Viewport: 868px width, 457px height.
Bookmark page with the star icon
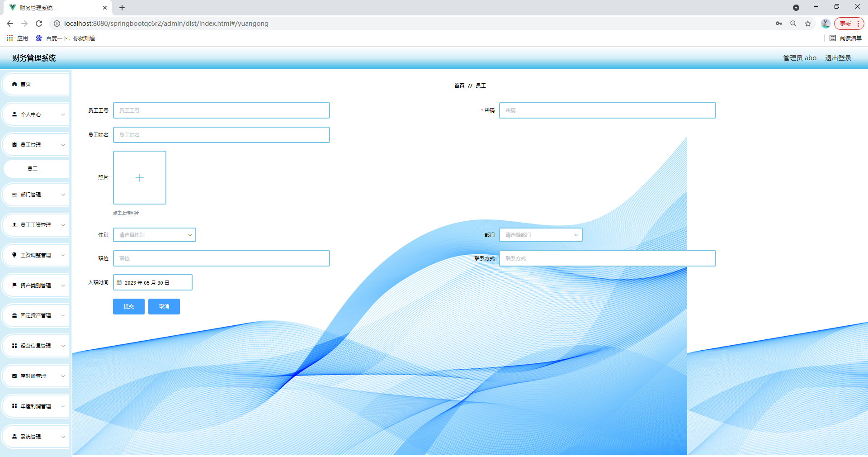807,24
